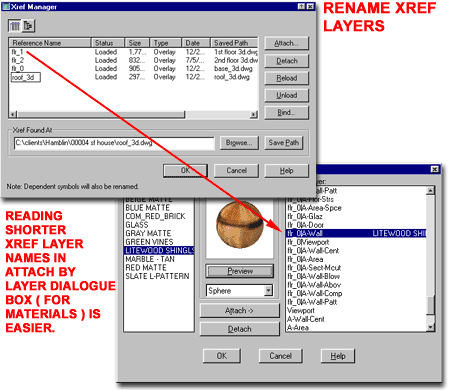450x390 pixels.
Task: Close the Attach by Layer dialog
Action: (x=435, y=170)
